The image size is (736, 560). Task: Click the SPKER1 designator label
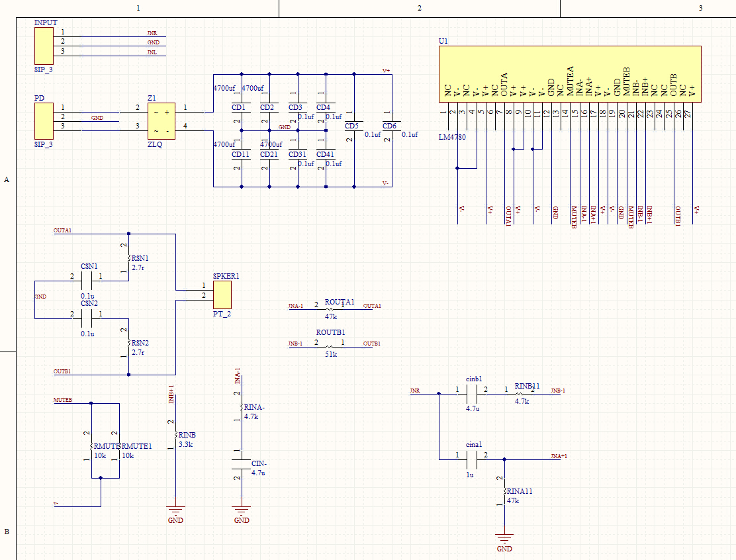[x=226, y=276]
